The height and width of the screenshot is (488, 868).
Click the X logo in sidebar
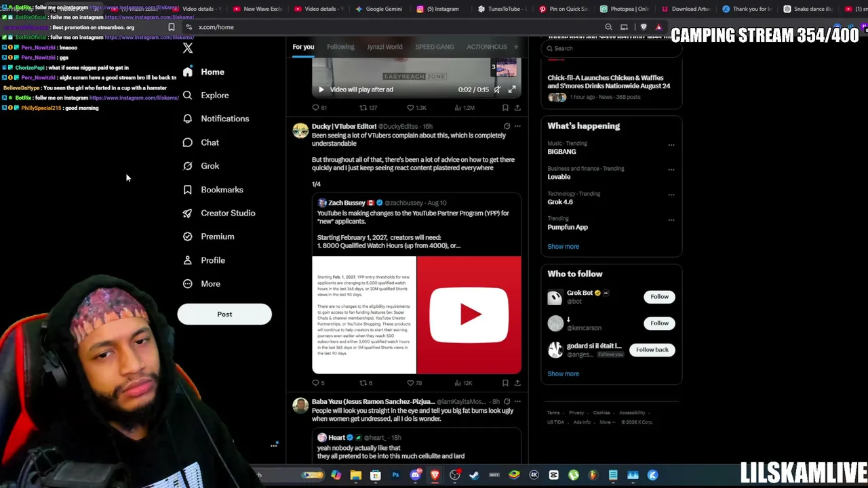pyautogui.click(x=188, y=48)
